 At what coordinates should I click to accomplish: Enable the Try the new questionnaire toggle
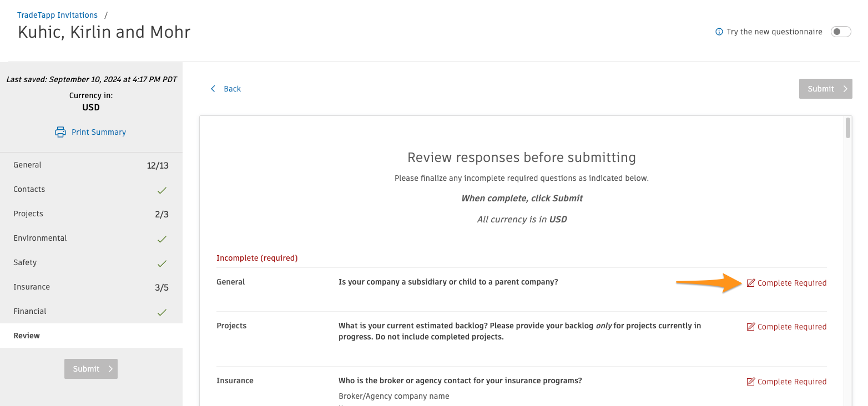[841, 32]
